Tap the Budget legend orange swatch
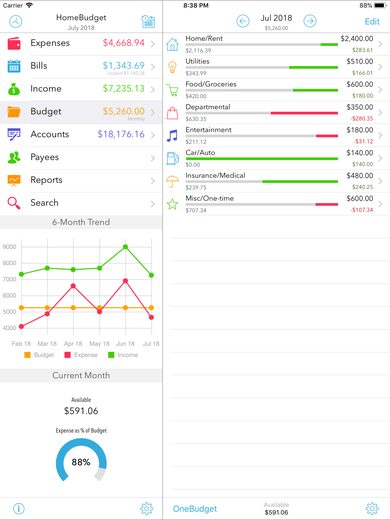 (x=27, y=355)
